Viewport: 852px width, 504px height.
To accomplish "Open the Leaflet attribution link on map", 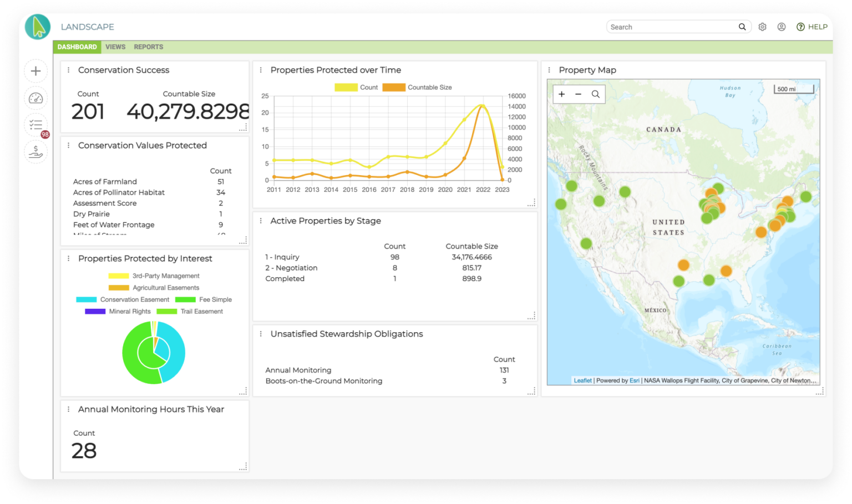I will [582, 381].
